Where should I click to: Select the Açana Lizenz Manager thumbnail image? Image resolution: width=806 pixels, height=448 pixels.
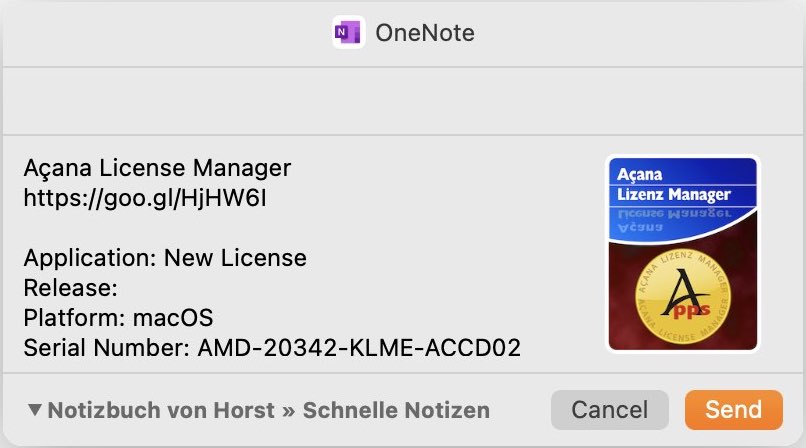[683, 254]
